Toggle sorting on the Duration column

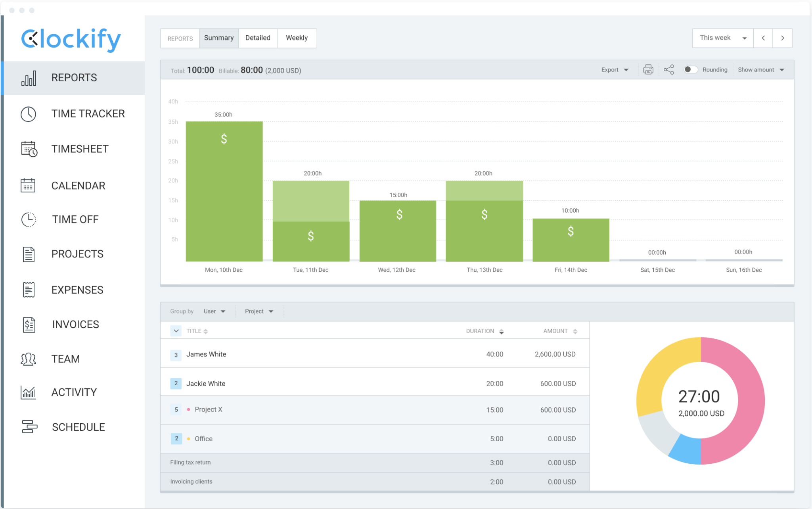pos(502,330)
